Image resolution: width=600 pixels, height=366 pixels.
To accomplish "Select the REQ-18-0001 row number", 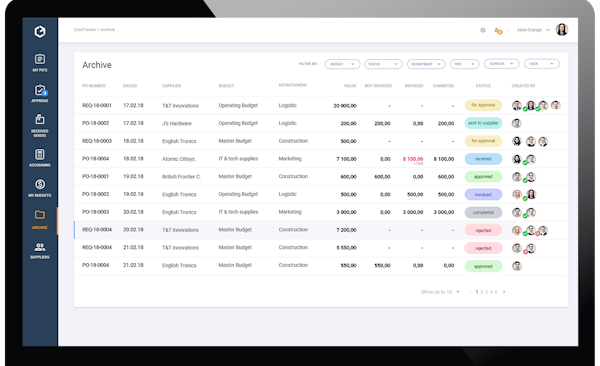I will click(x=97, y=105).
